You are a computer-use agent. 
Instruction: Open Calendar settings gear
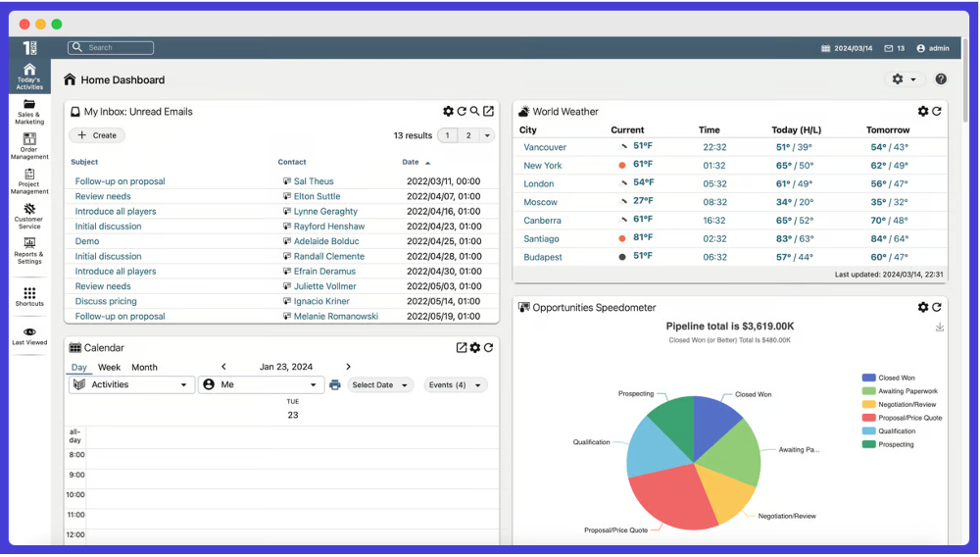click(x=475, y=347)
